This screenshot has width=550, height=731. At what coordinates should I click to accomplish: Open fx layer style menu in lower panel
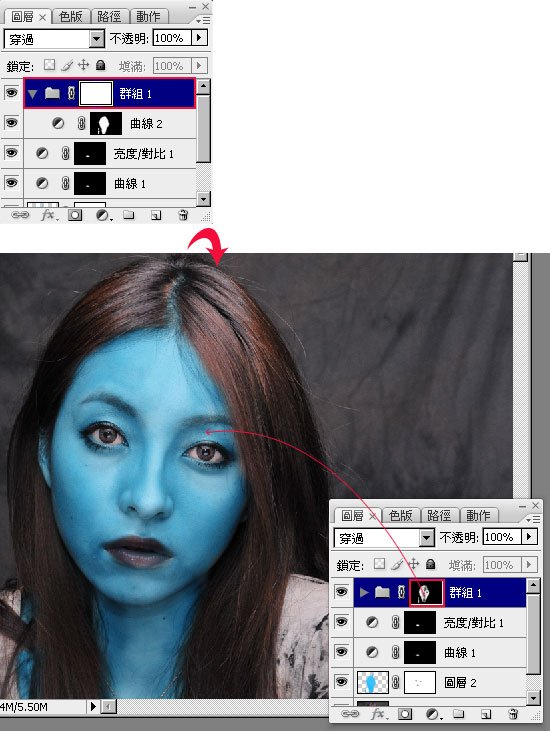[378, 714]
